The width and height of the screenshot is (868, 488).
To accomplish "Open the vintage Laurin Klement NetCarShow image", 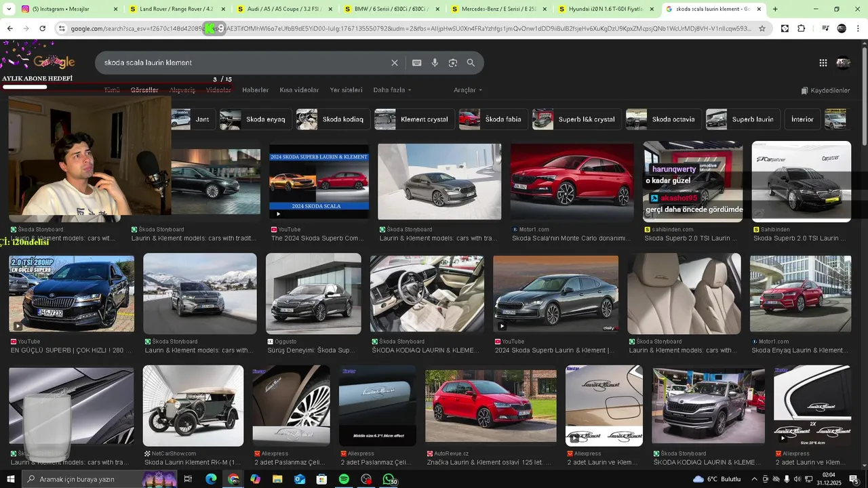I will [x=193, y=405].
